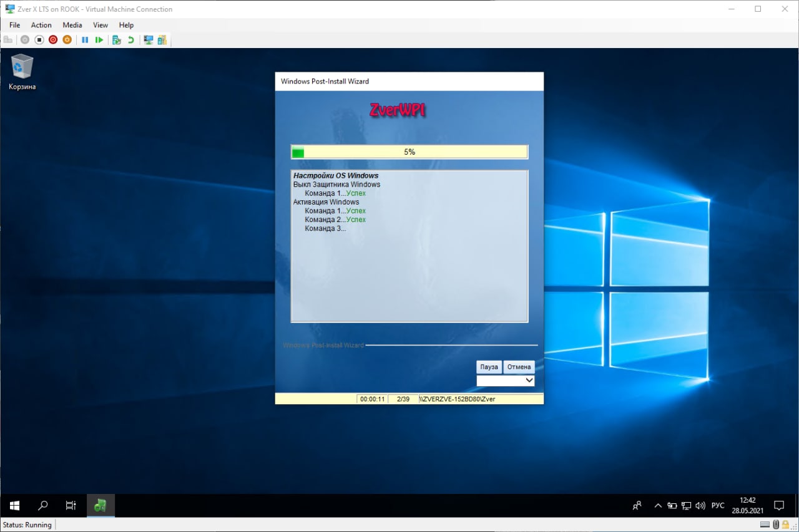
Task: Click the Пауза button in the wizard
Action: (489, 367)
